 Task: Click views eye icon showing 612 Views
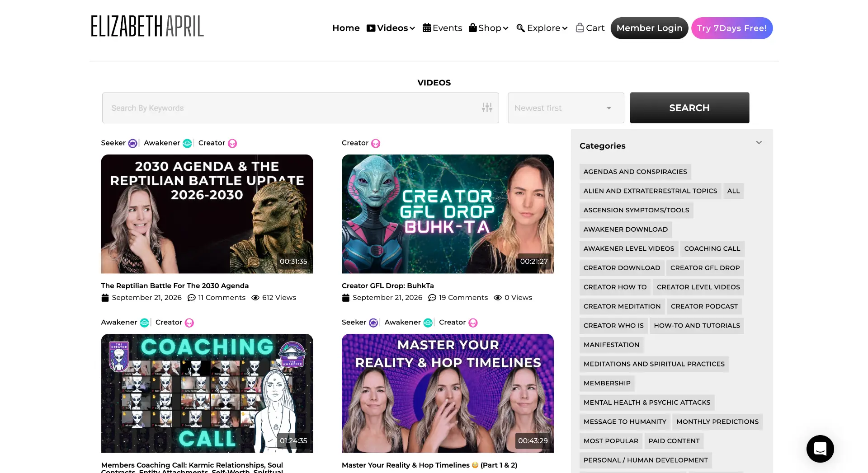coord(255,298)
